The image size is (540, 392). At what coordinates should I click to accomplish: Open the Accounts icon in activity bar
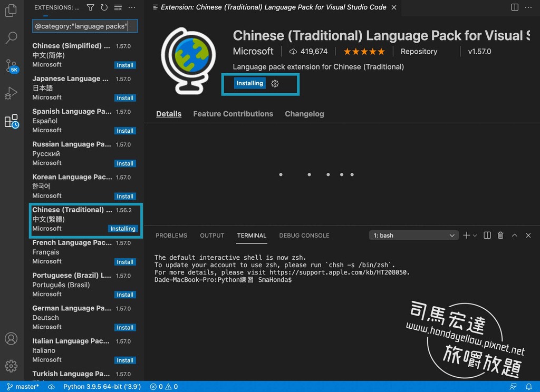(x=11, y=339)
